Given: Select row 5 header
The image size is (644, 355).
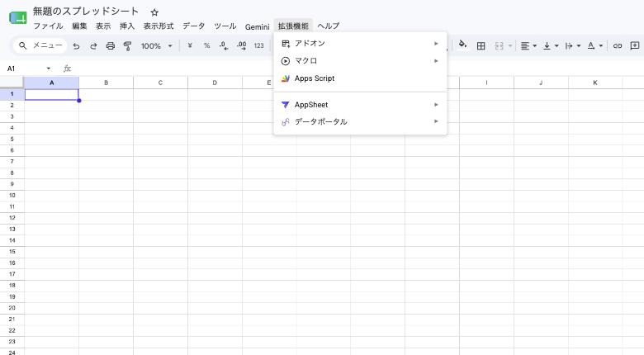Looking at the screenshot, I should (x=12, y=140).
